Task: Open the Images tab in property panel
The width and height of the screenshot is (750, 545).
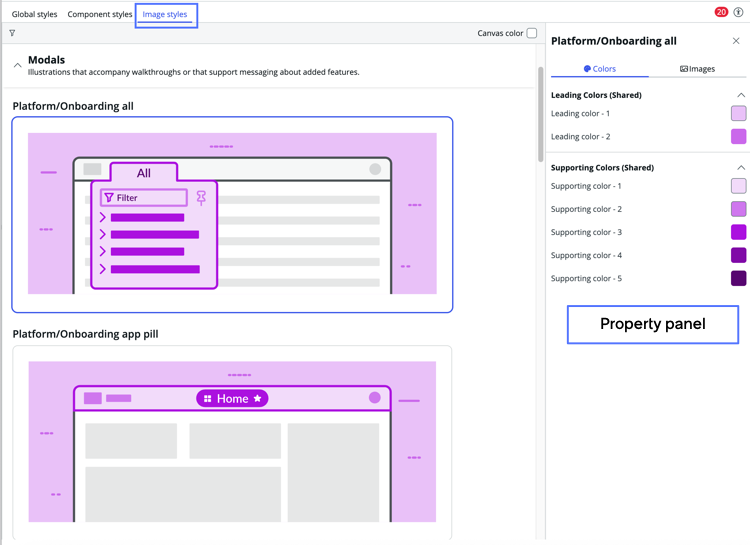Action: pyautogui.click(x=697, y=69)
